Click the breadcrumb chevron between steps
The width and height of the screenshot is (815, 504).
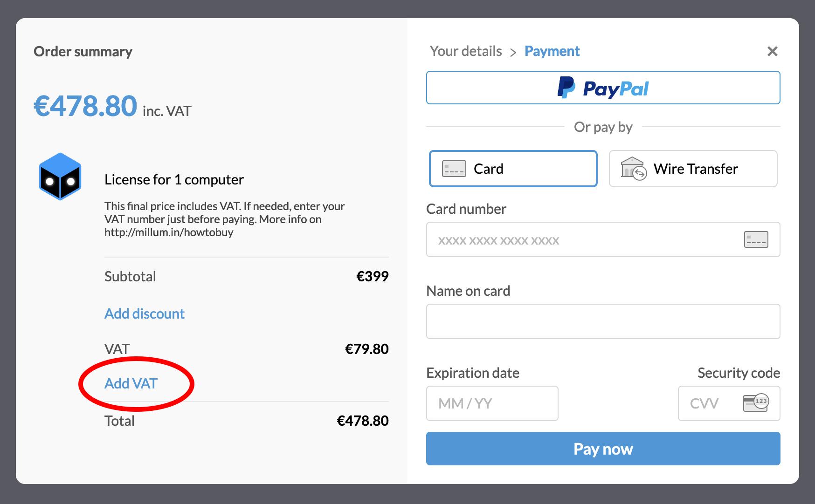click(x=513, y=52)
